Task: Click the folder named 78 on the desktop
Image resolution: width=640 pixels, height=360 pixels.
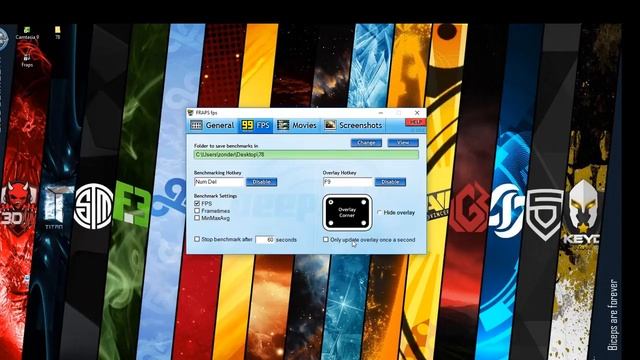Action: pyautogui.click(x=58, y=33)
